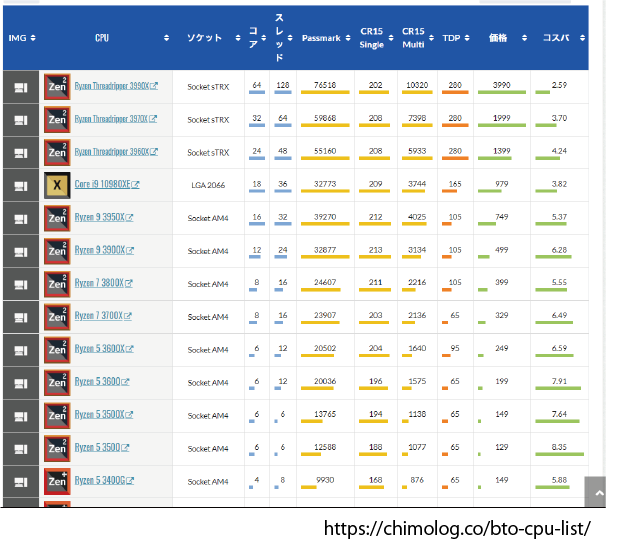Open Ryzen Threadripper 3970X link
The height and width of the screenshot is (548, 640).
[116, 119]
